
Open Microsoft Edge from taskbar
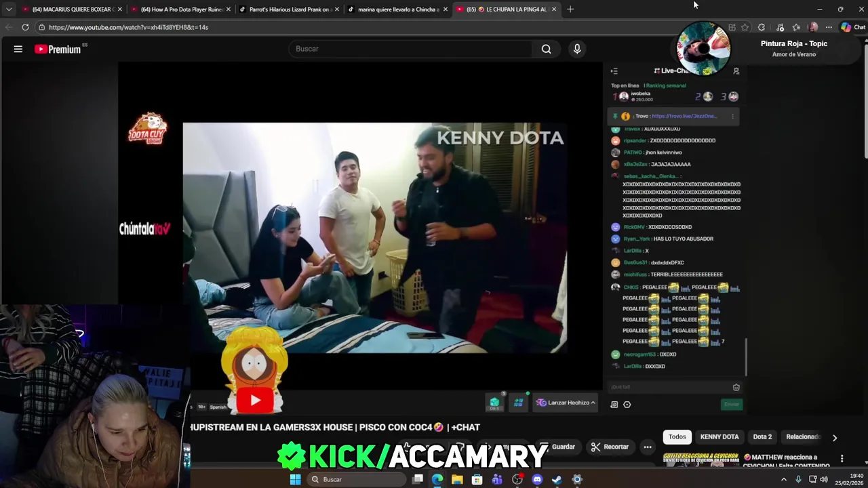[437, 479]
